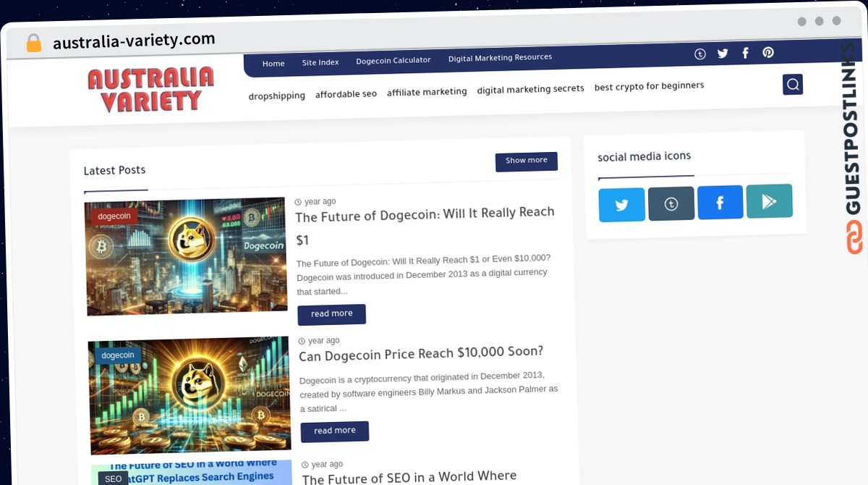Click the Dogecoin $10,000 post thumbnail

pos(190,395)
